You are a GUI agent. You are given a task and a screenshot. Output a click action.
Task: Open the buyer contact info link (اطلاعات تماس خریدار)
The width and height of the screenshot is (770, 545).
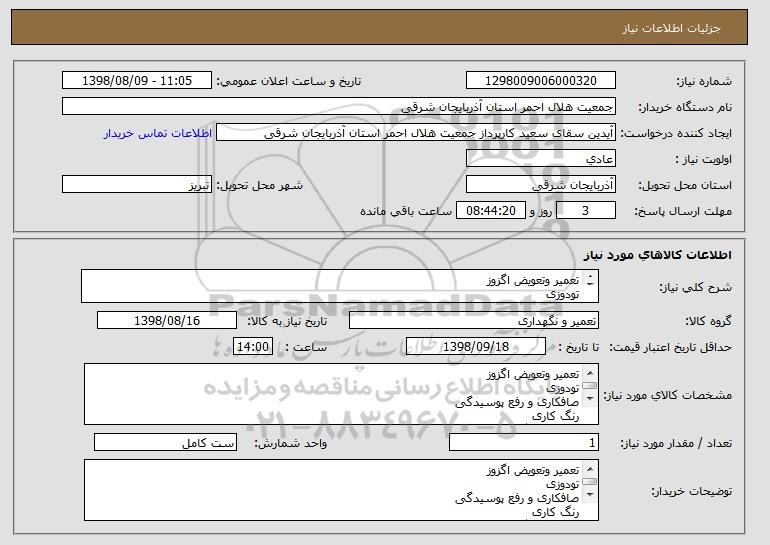[158, 134]
